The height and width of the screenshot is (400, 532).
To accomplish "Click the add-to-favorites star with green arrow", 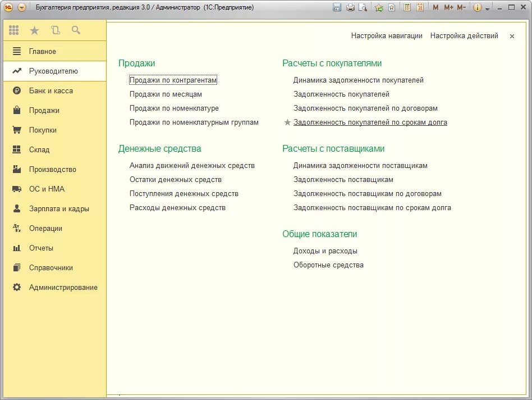I will point(379,7).
